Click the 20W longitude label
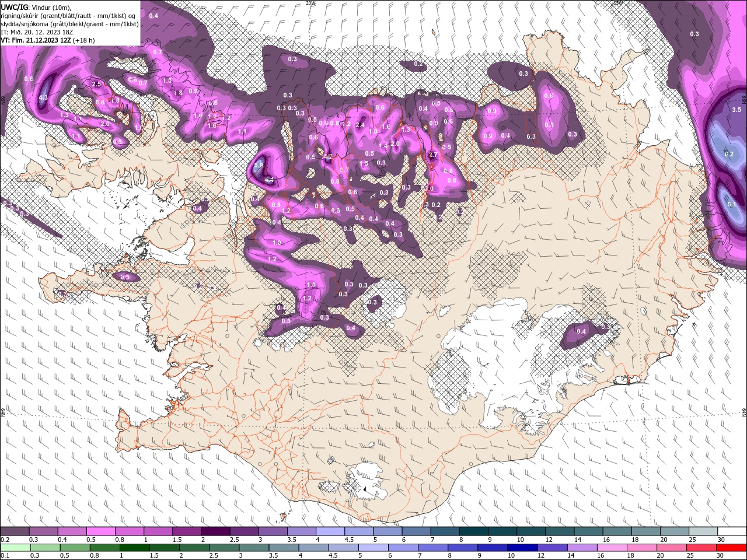The height and width of the screenshot is (560, 747). click(x=311, y=3)
